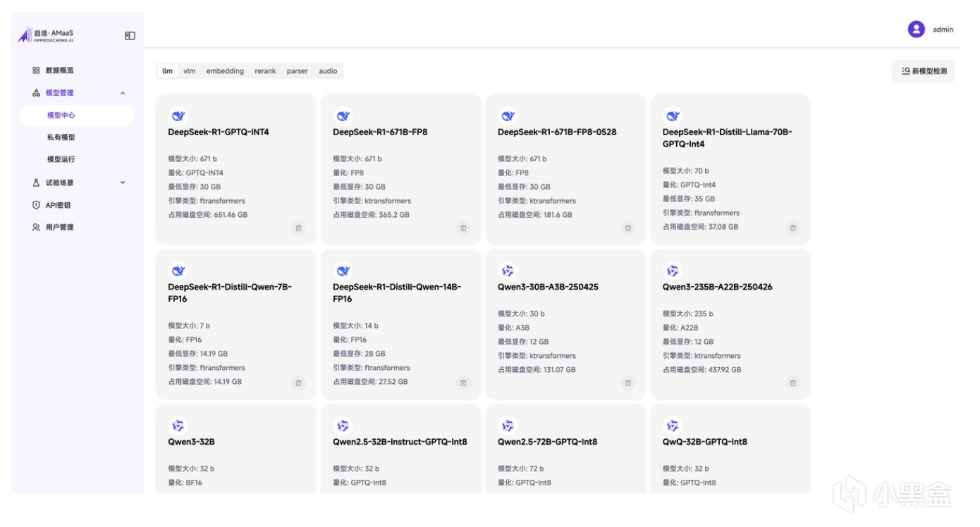Show the parser models tab
The width and height of the screenshot is (980, 527).
coord(297,71)
